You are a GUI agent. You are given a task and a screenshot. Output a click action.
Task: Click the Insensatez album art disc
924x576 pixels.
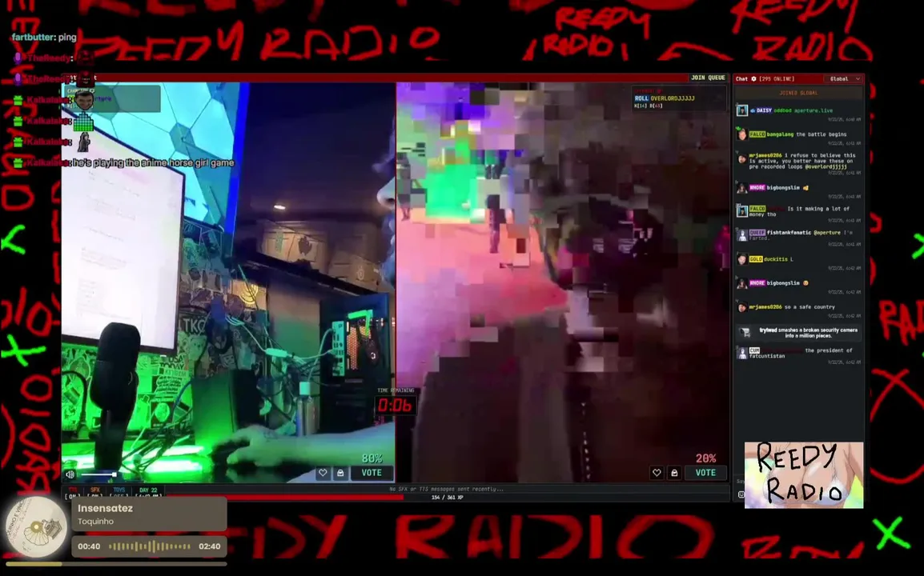point(37,527)
